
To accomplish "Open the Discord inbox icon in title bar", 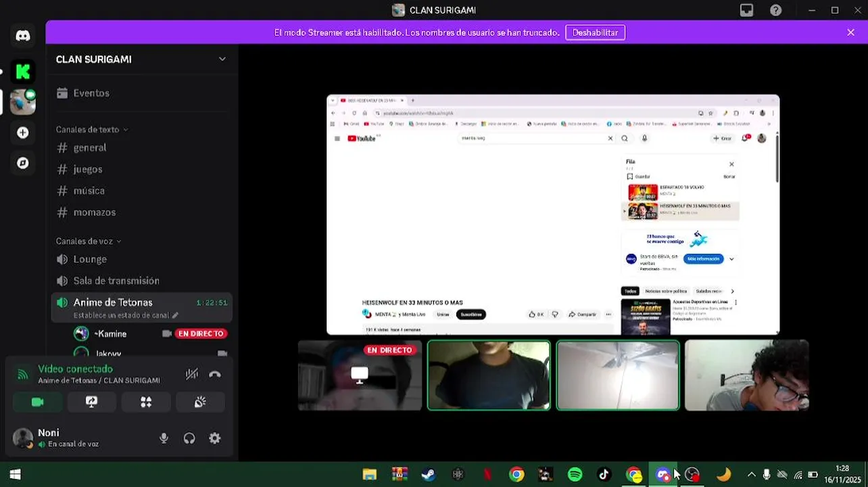I will 746,10.
